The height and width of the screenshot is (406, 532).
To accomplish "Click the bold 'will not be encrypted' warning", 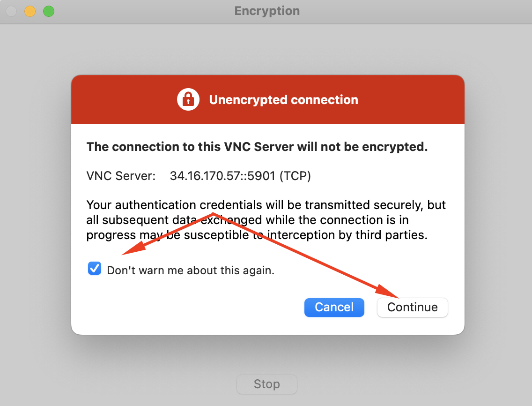I will coord(362,147).
